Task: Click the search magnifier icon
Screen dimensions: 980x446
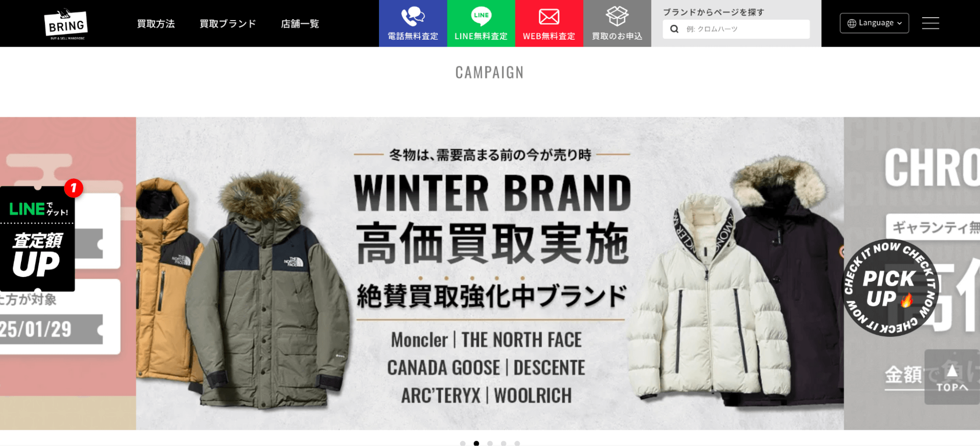Action: click(675, 29)
